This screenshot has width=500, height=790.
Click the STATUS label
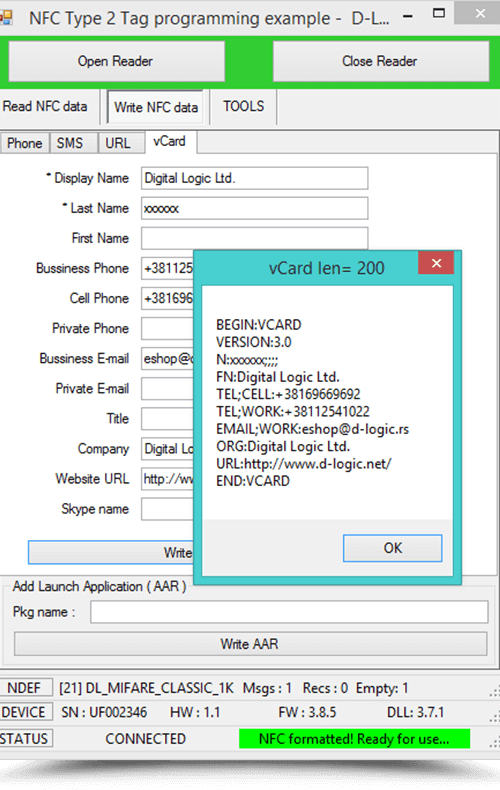25,739
